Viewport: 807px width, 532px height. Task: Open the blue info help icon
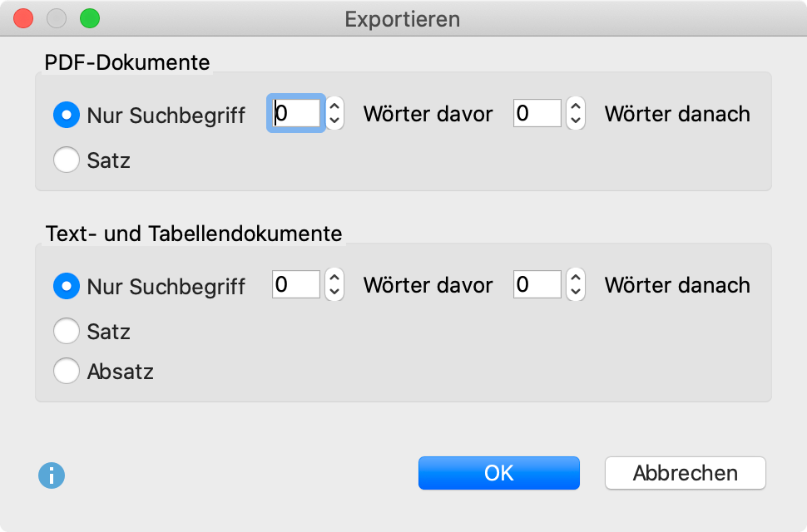pos(52,475)
